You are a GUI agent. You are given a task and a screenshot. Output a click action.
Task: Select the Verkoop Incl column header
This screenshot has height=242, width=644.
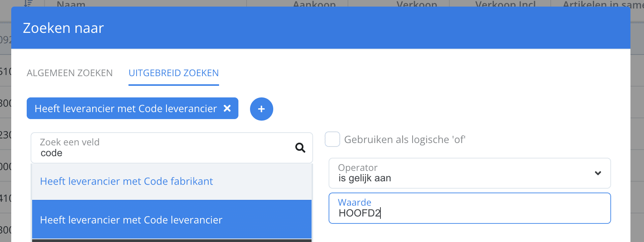[x=505, y=4]
